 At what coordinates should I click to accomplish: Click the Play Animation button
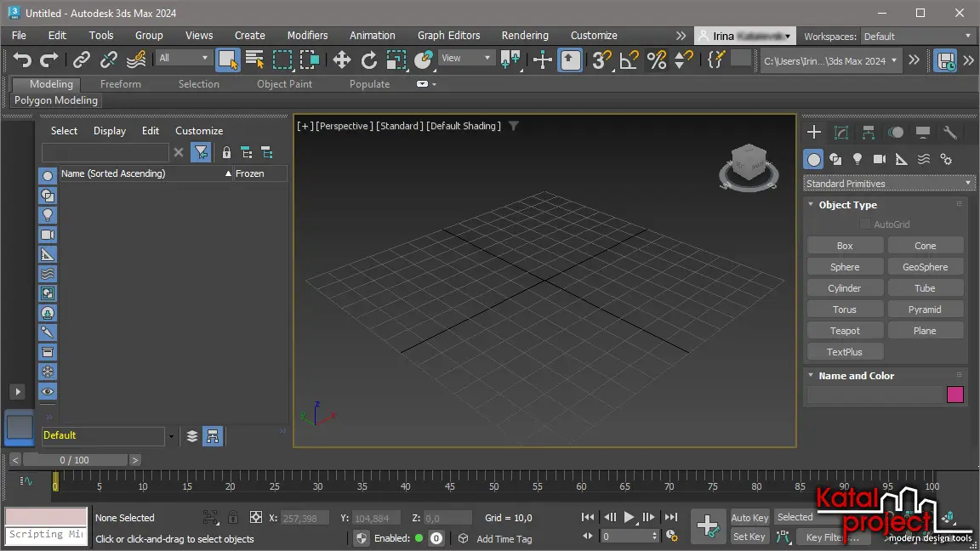point(629,517)
